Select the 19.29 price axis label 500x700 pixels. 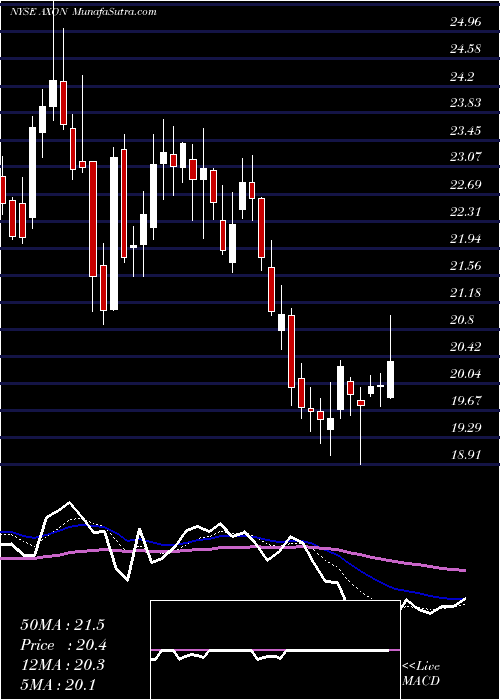(465, 428)
